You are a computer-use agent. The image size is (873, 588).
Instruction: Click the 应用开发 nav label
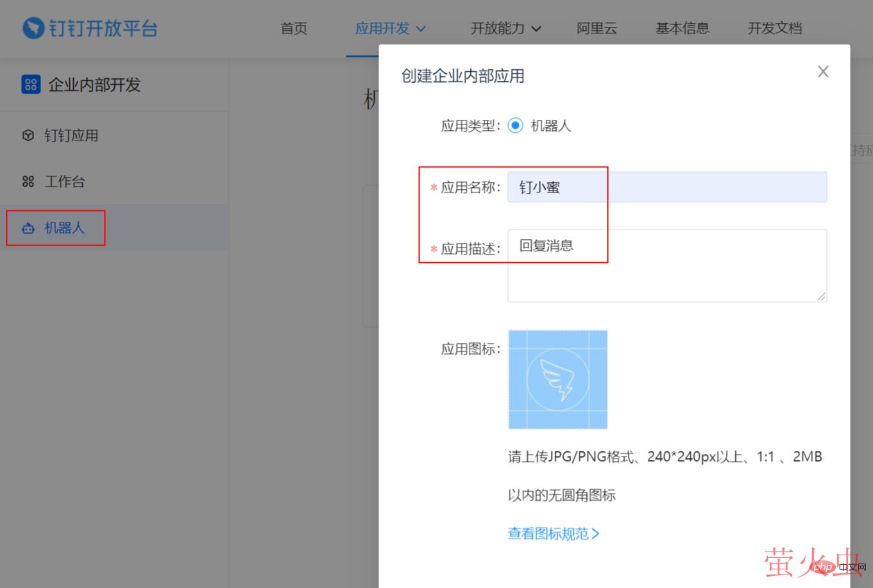tap(382, 28)
